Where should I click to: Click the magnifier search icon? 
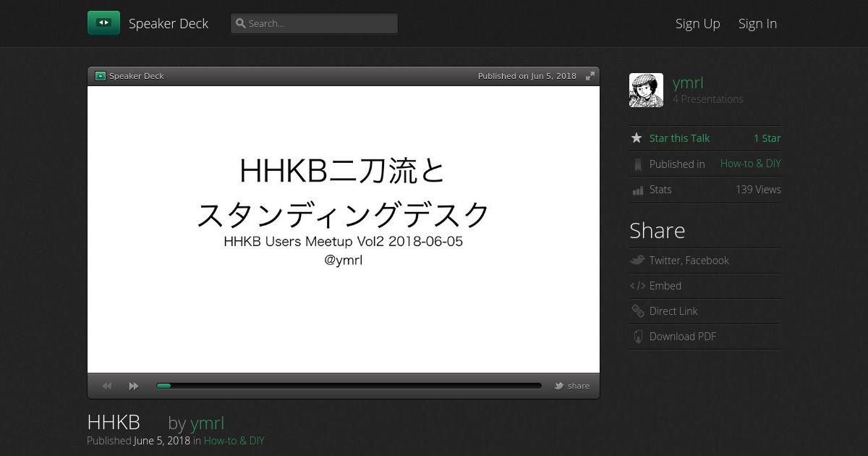(x=240, y=23)
